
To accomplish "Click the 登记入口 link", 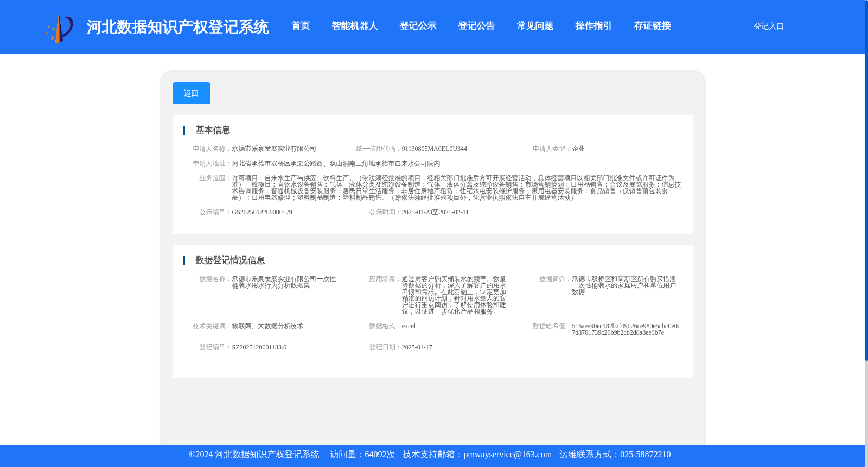I will click(x=769, y=26).
